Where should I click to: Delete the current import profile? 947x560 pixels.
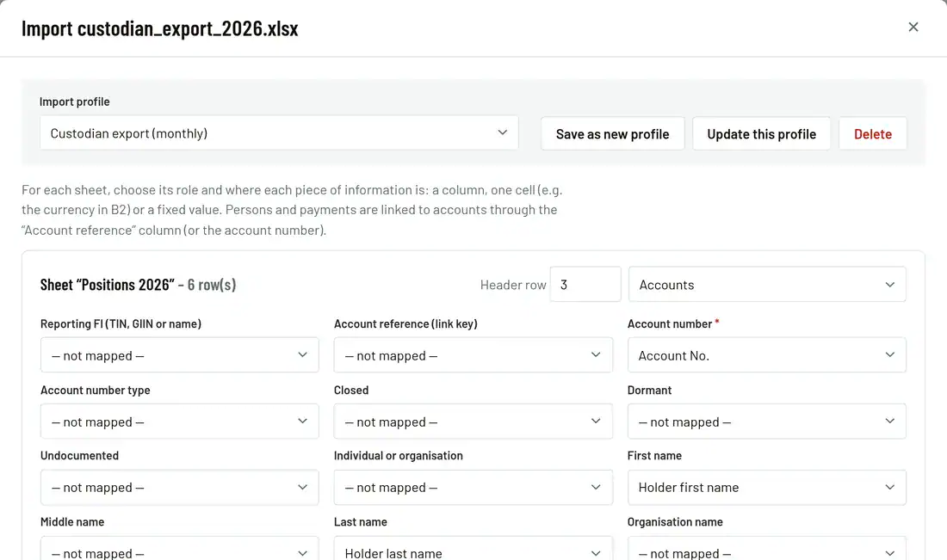(x=873, y=133)
